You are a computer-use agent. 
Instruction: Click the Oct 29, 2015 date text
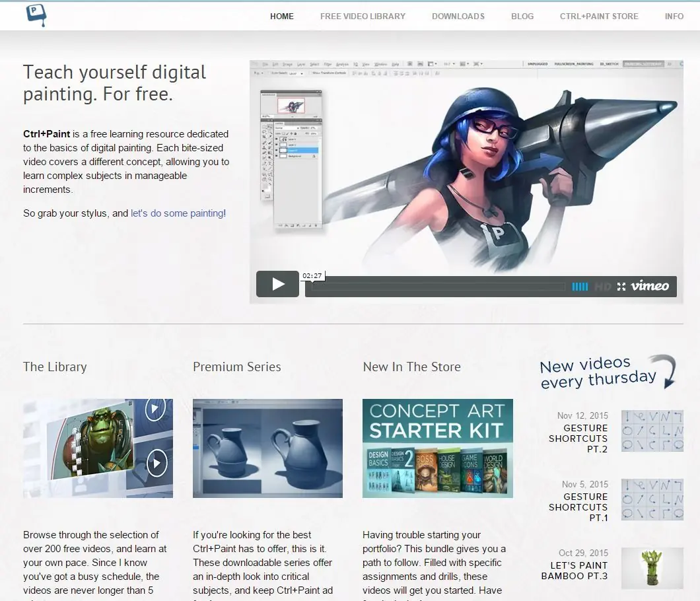pos(583,553)
